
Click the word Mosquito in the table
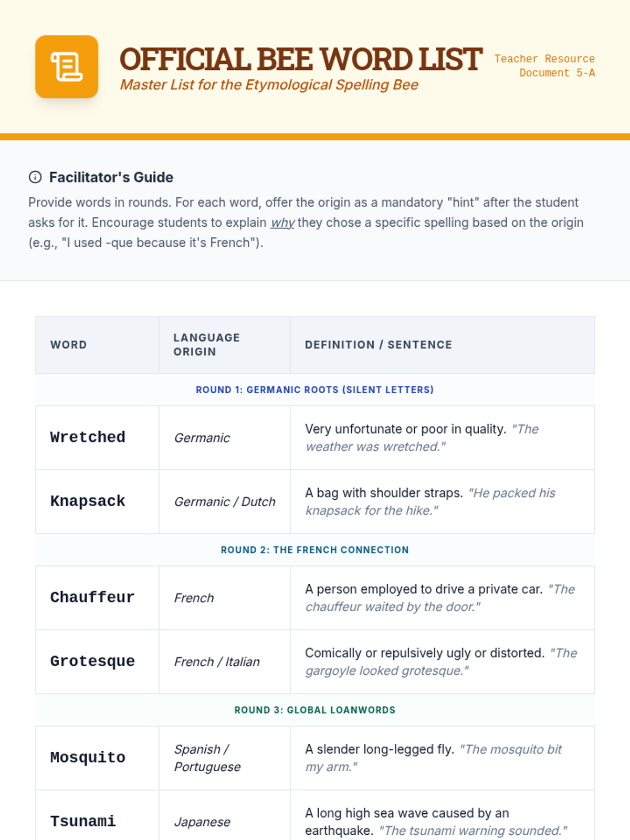[88, 758]
